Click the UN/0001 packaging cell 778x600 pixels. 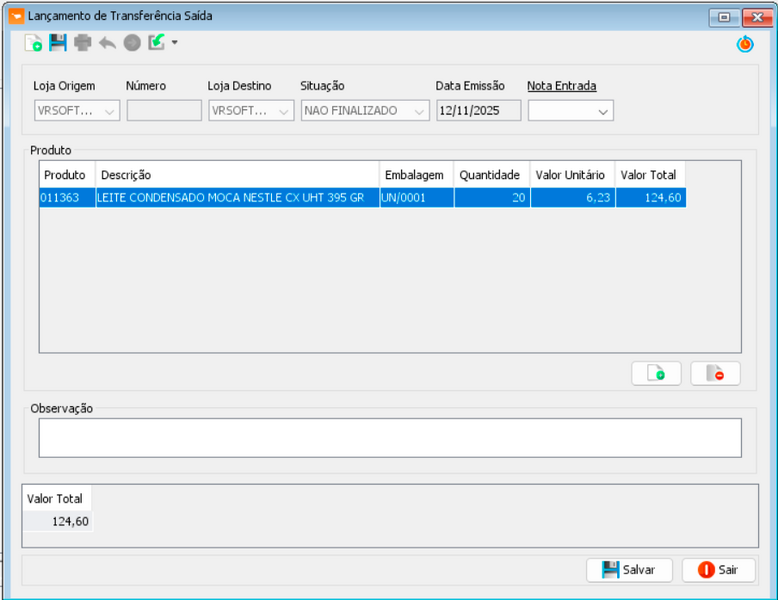pos(416,198)
